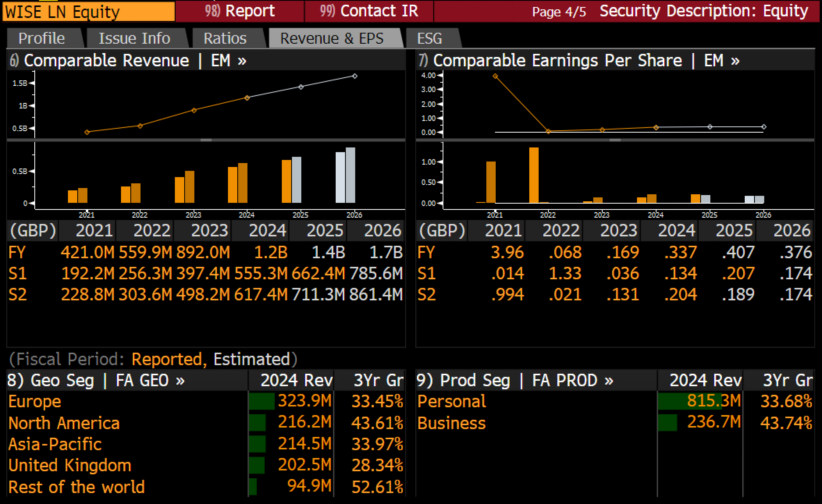
Task: Click the 2026 bars in the revenue bar chart
Action: (x=345, y=175)
